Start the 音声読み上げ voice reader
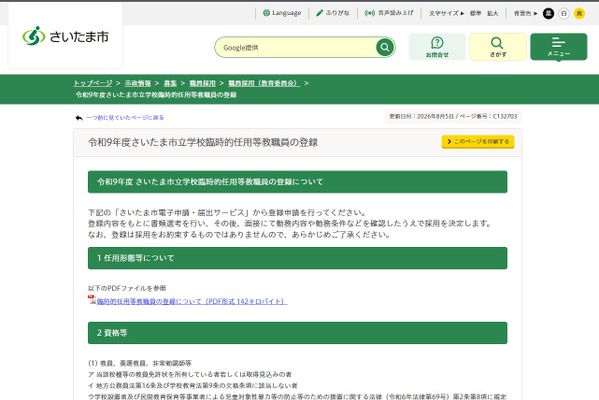599x400 pixels. [389, 13]
